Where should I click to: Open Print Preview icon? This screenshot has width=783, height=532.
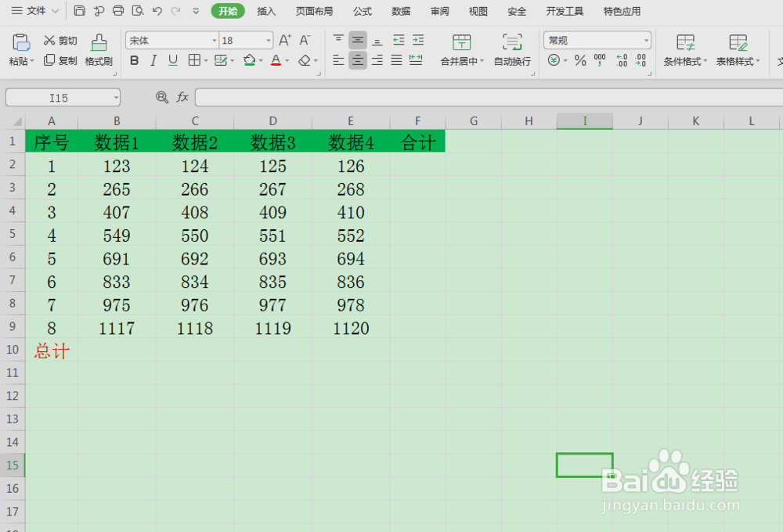[137, 10]
